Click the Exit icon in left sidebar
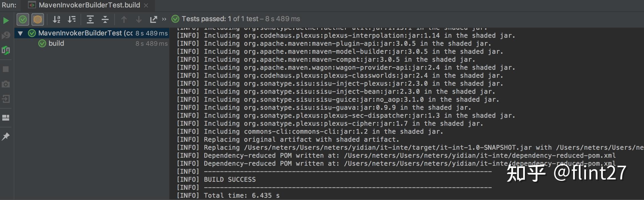The width and height of the screenshot is (644, 200). (6, 99)
